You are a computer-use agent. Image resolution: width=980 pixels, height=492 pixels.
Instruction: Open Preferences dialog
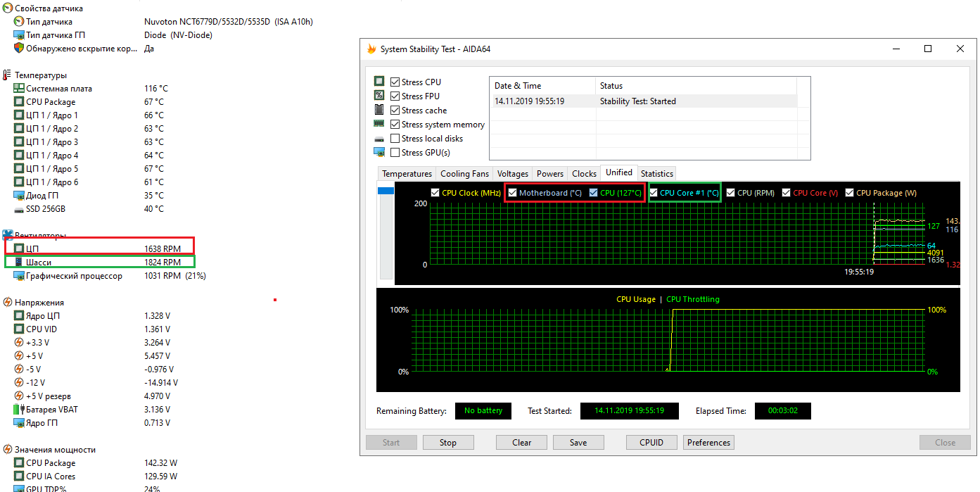pos(708,443)
